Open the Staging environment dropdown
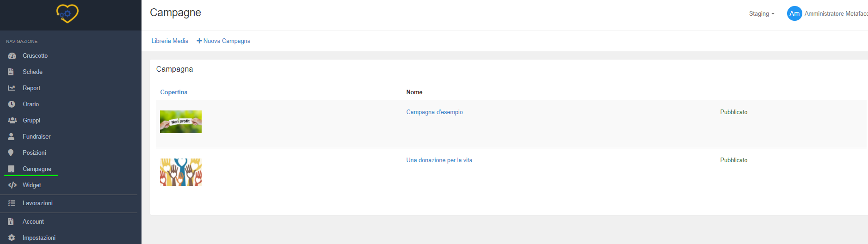868x244 pixels. (x=761, y=14)
